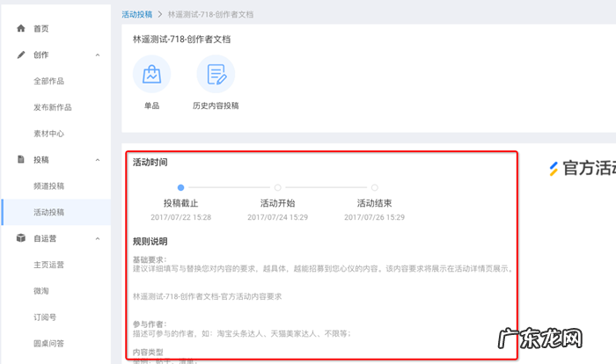Click the date 2017/07/26 15:29
The height and width of the screenshot is (364, 616).
pyautogui.click(x=374, y=217)
